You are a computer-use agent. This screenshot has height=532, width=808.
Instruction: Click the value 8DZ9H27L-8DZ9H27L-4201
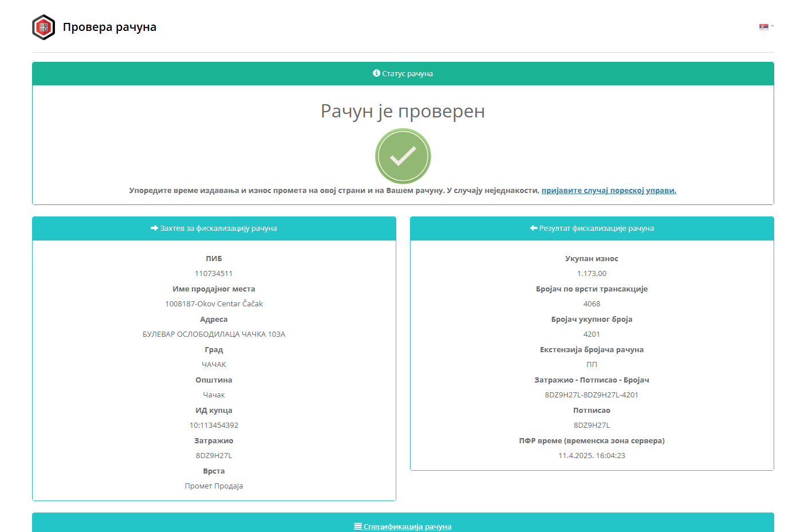592,395
